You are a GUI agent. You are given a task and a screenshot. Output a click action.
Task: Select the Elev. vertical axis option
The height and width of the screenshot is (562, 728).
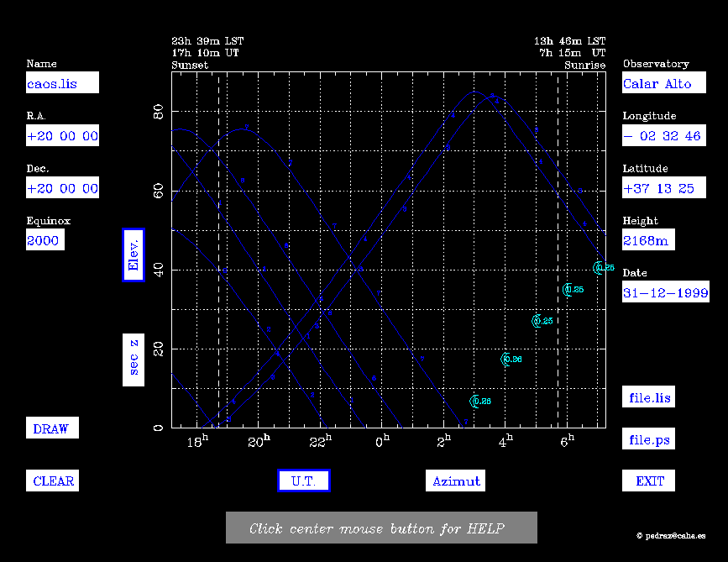[134, 255]
